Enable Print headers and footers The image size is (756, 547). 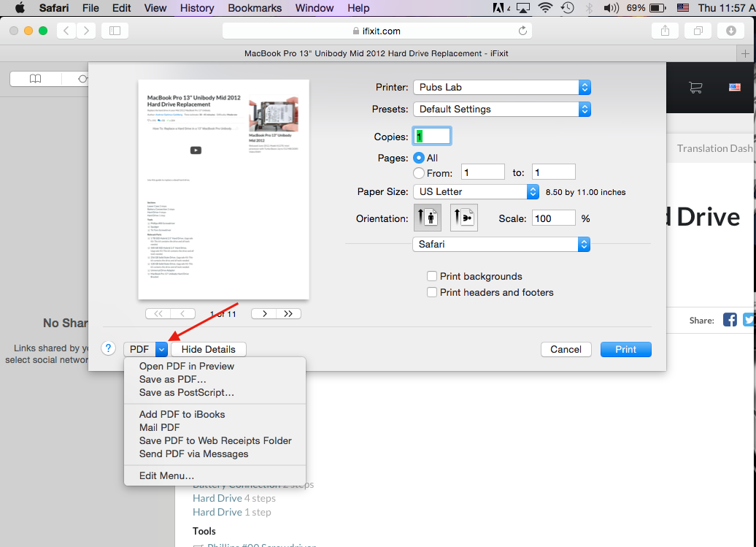coord(432,292)
